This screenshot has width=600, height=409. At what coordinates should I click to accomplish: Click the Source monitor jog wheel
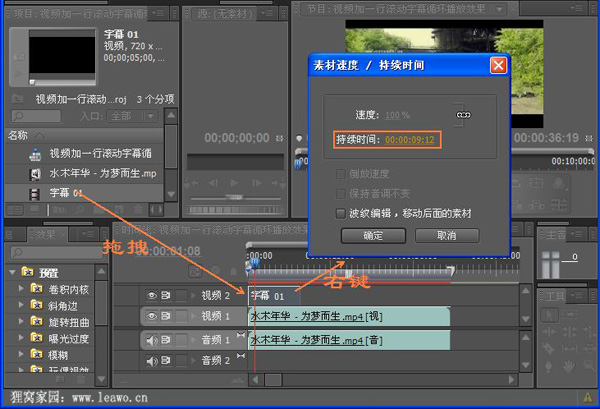[235, 210]
